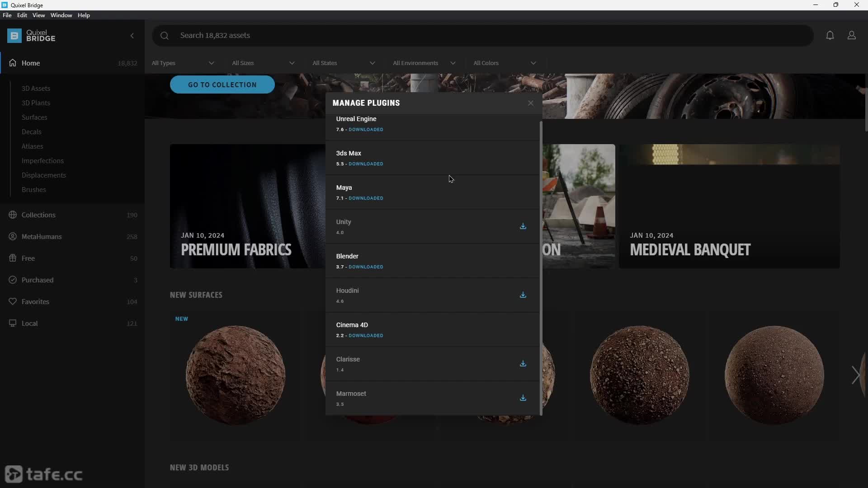Click the Collections sidebar icon
This screenshot has width=868, height=488.
[13, 214]
